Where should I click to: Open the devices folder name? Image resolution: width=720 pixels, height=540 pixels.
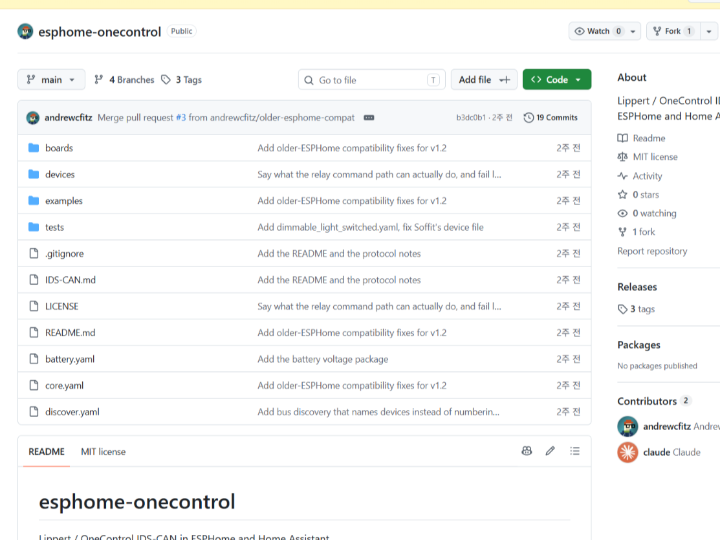point(60,174)
